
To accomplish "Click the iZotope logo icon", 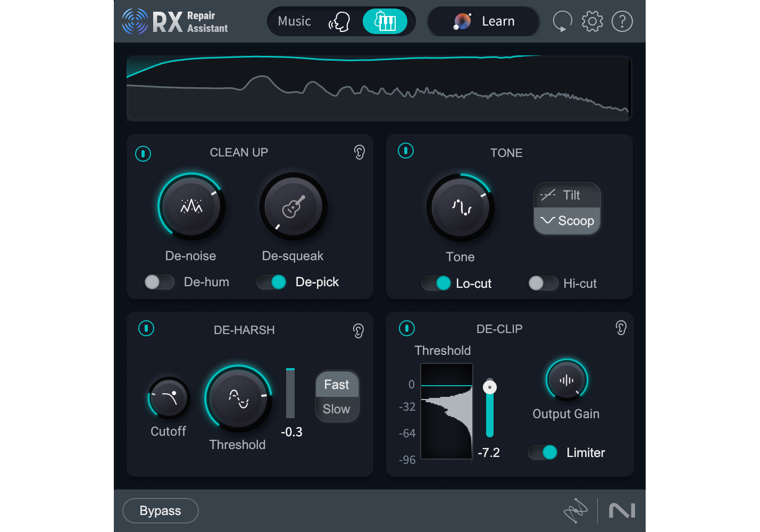I will (x=575, y=511).
